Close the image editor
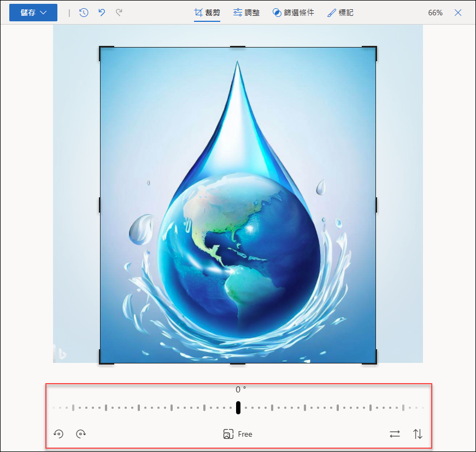Viewport: 476px width, 452px height. click(x=458, y=13)
